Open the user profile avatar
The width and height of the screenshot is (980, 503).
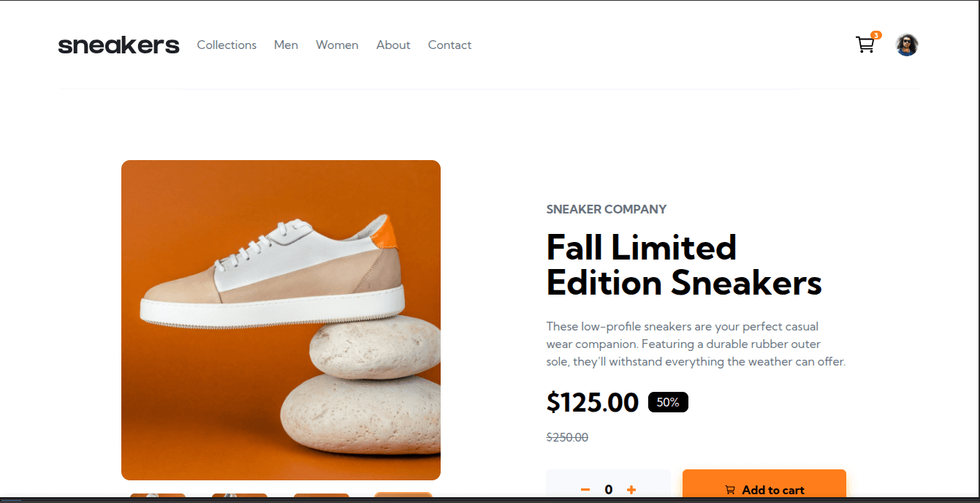click(906, 45)
